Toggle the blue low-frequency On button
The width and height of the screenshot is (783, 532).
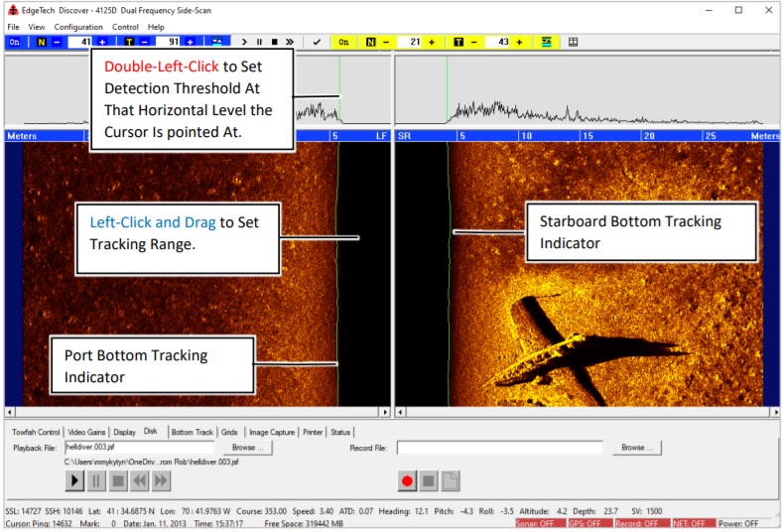[x=14, y=42]
